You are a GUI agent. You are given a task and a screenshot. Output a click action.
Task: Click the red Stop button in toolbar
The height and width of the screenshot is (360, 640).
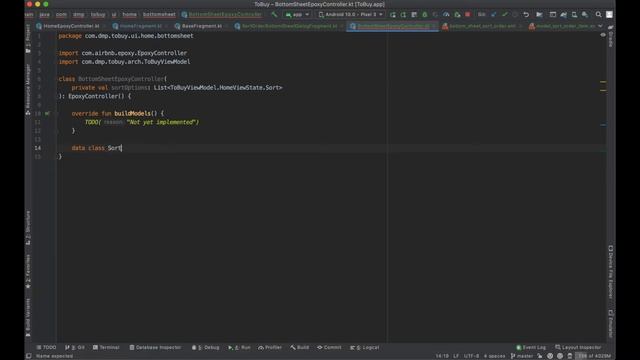468,15
